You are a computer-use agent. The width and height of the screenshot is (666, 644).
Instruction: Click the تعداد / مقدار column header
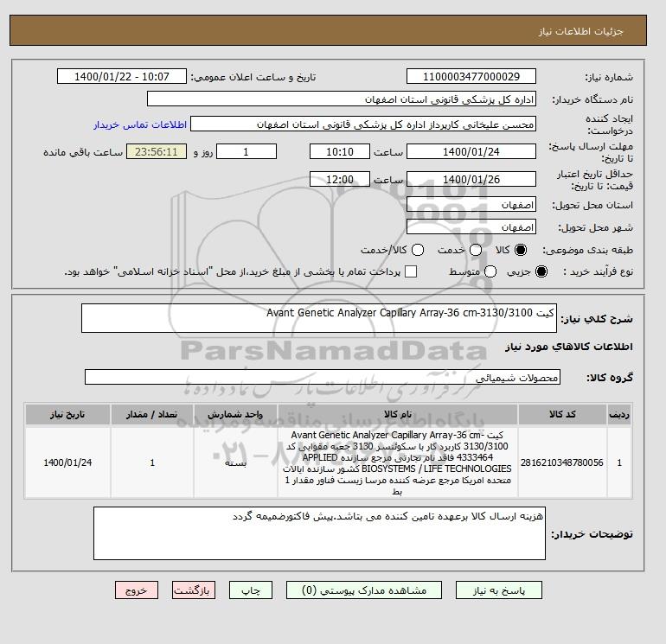[152, 414]
